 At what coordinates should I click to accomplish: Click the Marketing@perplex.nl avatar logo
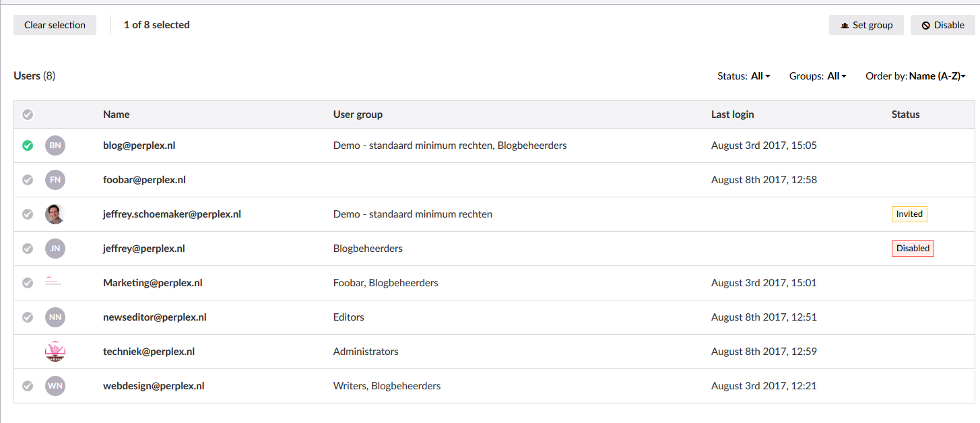[53, 282]
